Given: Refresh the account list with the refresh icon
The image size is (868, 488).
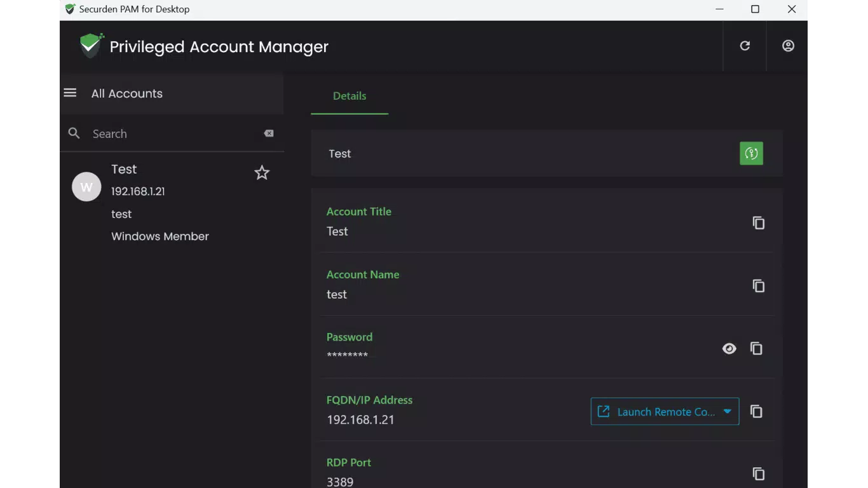Looking at the screenshot, I should click(745, 46).
